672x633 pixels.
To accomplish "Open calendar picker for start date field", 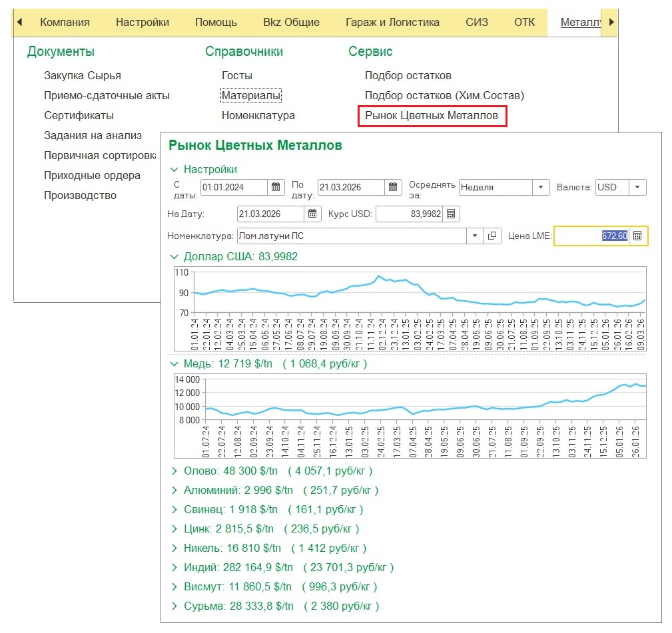I will point(276,188).
